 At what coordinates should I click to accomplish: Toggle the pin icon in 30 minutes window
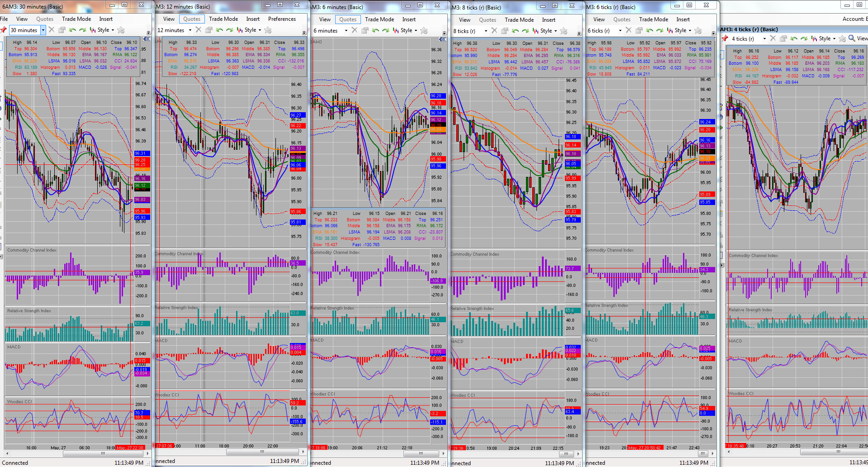pos(4,30)
